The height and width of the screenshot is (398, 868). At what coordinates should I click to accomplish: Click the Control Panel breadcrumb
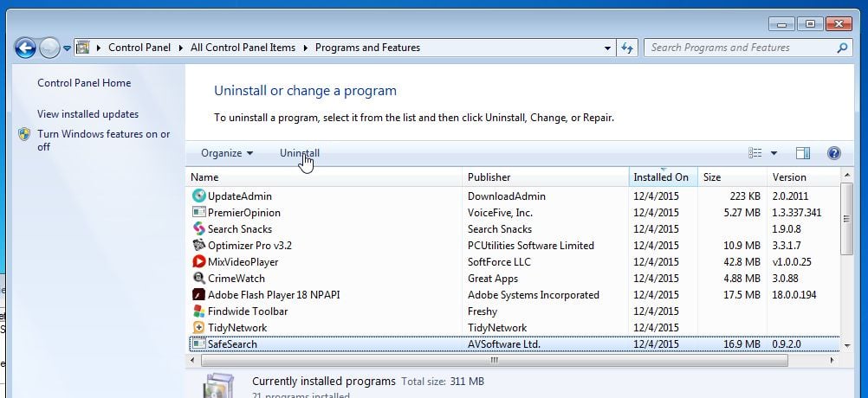139,48
